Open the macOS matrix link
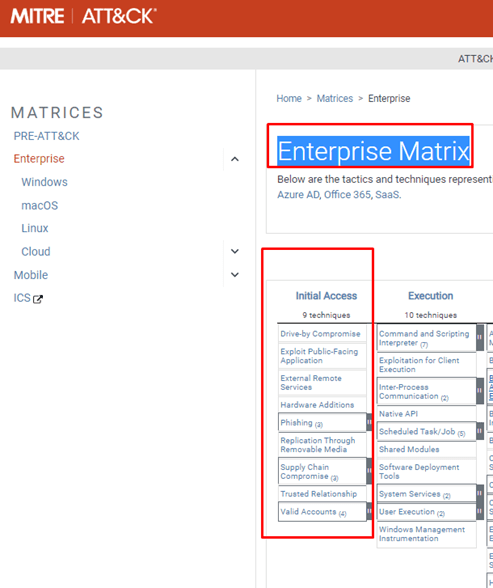 [39, 206]
